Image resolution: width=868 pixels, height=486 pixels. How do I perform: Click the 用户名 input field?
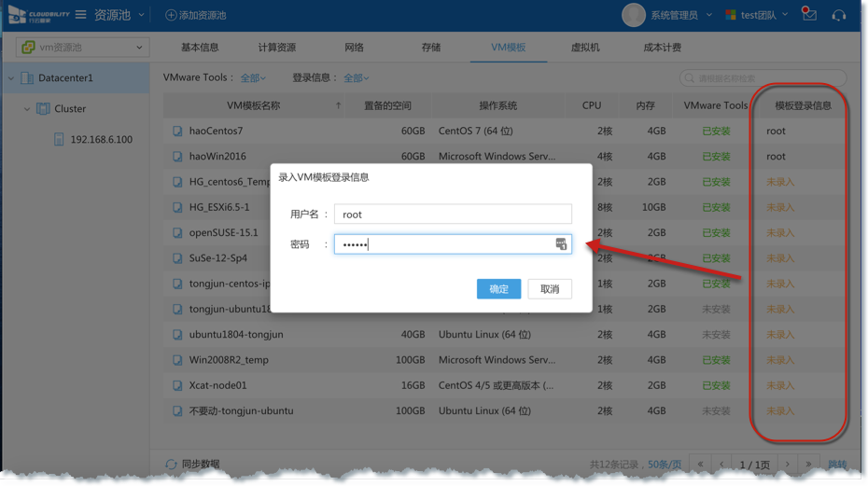pyautogui.click(x=453, y=215)
